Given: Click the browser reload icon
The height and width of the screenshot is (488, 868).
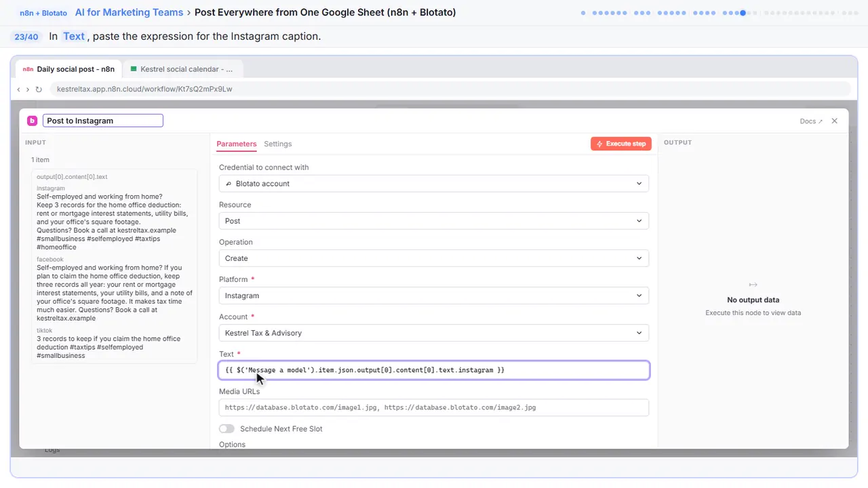Looking at the screenshot, I should (39, 89).
